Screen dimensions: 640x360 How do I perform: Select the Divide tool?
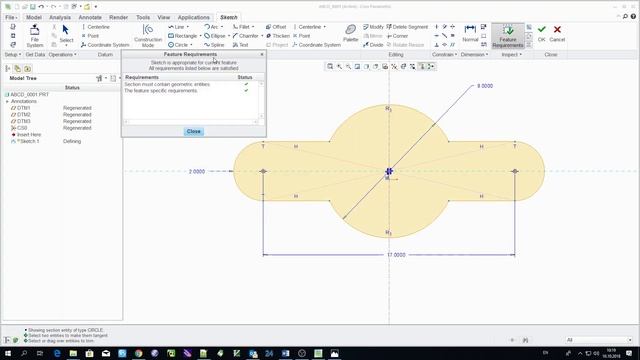click(x=373, y=45)
